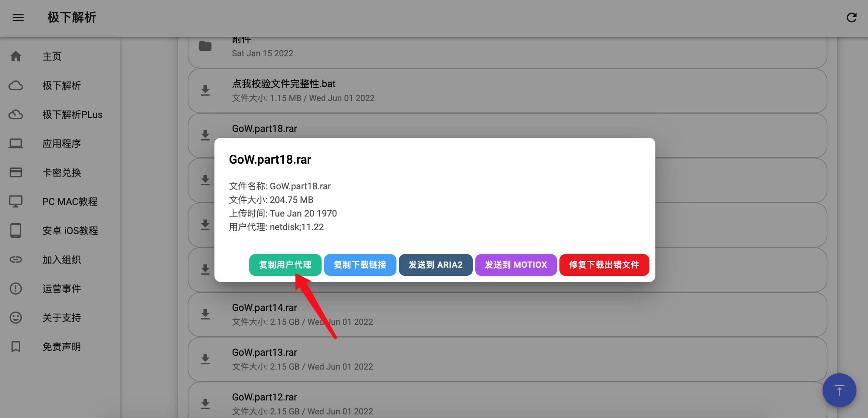Click the home icon beside 主页
This screenshot has height=418, width=868.
point(16,56)
